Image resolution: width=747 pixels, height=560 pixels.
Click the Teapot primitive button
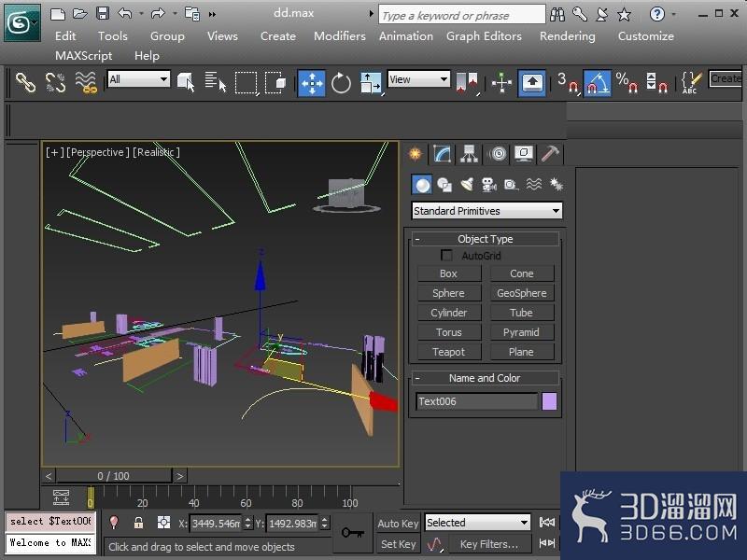pos(449,352)
